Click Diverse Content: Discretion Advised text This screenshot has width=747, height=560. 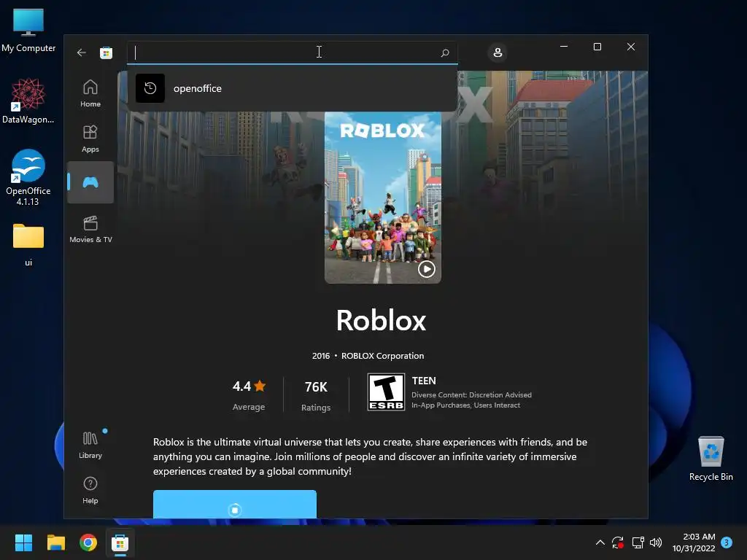coord(472,394)
